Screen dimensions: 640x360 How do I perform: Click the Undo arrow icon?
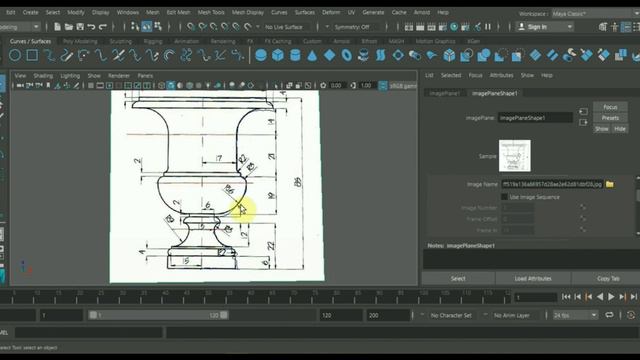[x=91, y=27]
